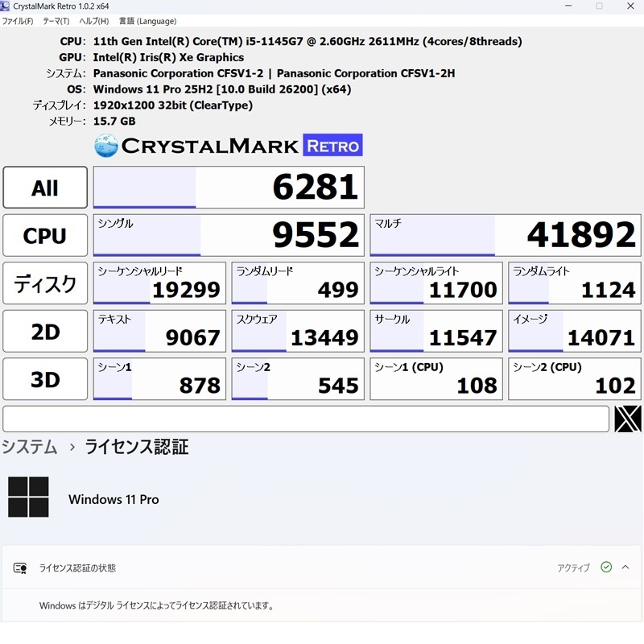Image resolution: width=644 pixels, height=644 pixels.
Task: Start the ディスク benchmark button
Action: point(45,283)
